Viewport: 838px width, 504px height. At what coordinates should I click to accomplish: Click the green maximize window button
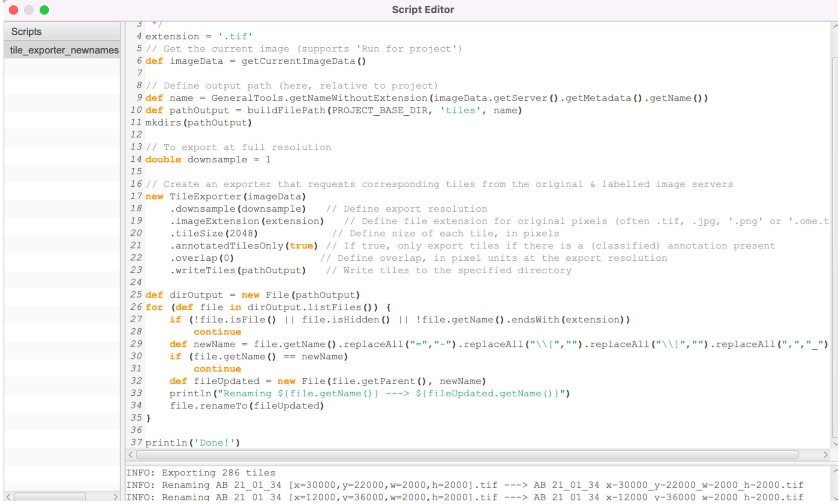44,10
